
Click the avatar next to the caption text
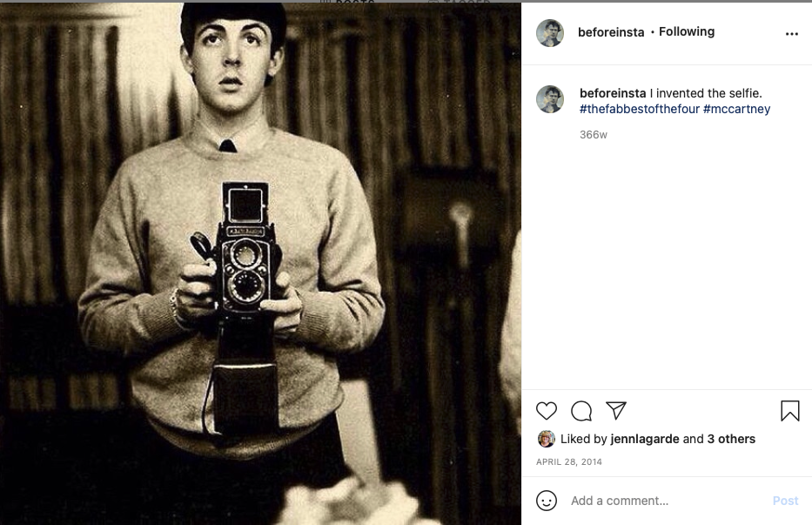549,98
